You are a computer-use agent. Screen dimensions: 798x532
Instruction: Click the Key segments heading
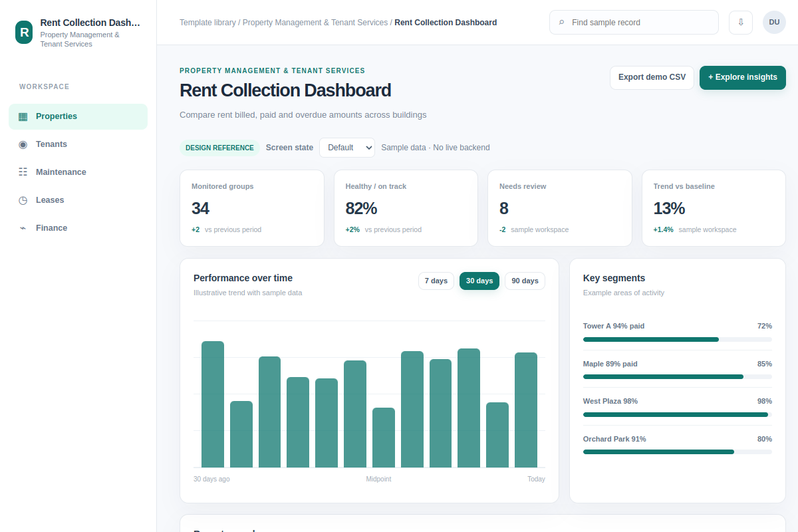tap(614, 278)
